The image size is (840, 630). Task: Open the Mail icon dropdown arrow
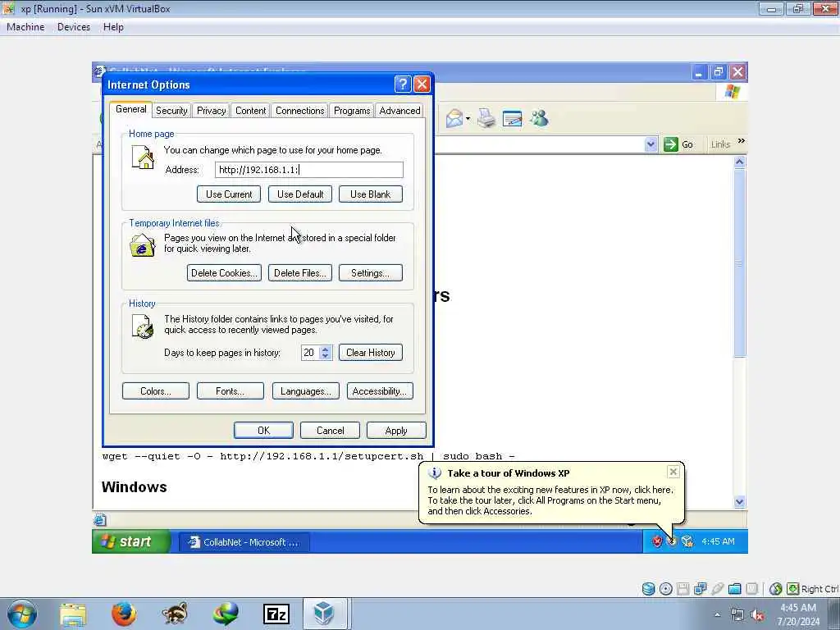click(x=468, y=118)
